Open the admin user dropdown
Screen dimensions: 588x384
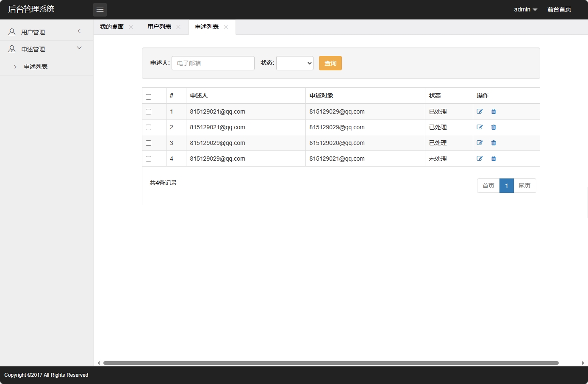click(x=525, y=9)
